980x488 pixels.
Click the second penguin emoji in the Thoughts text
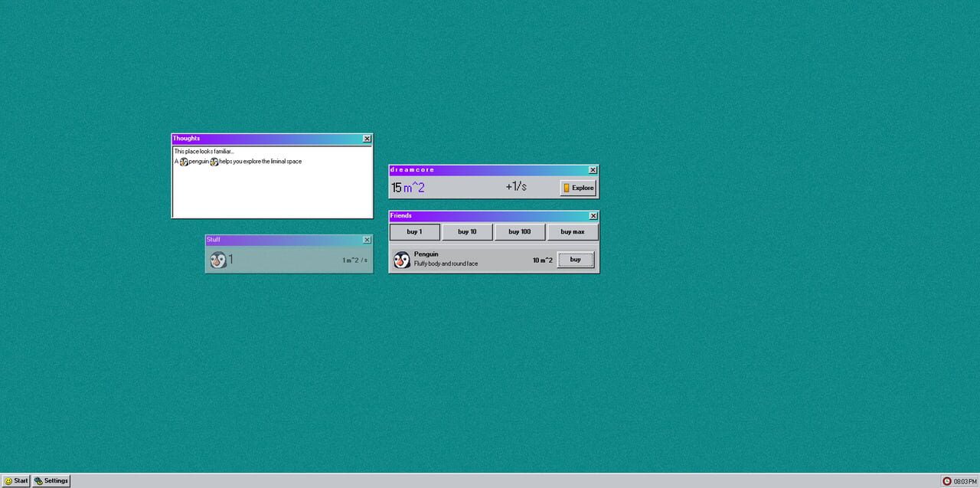[x=214, y=162]
